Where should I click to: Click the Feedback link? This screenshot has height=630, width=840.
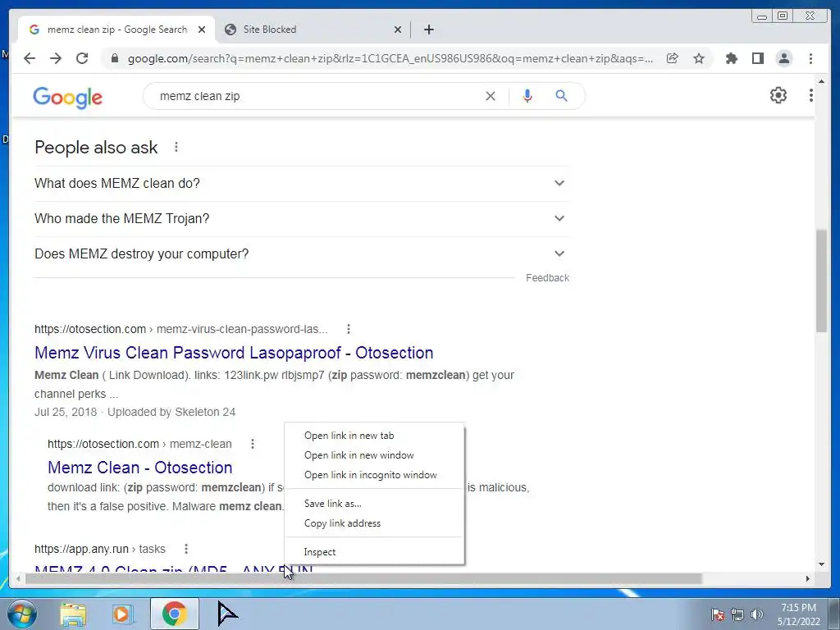(x=547, y=277)
